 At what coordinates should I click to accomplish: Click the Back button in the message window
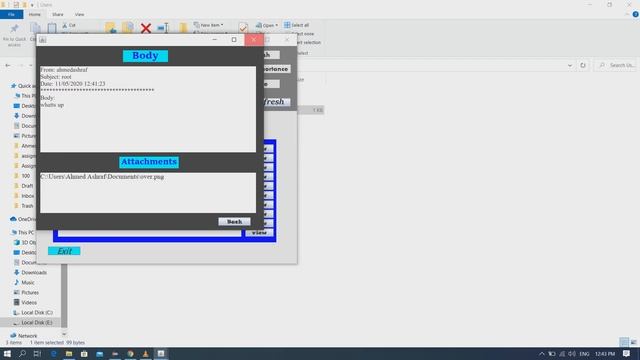(234, 222)
